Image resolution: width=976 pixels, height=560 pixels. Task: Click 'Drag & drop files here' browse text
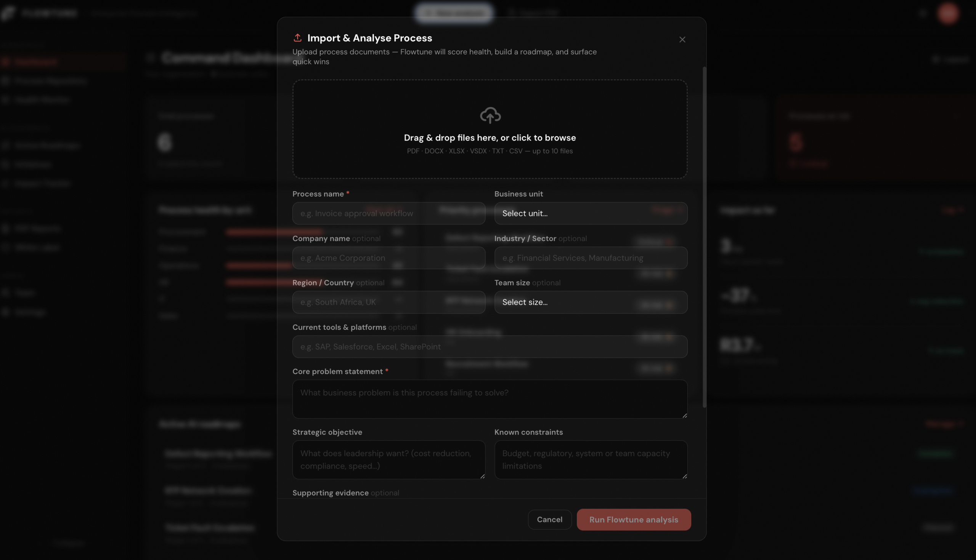[490, 138]
